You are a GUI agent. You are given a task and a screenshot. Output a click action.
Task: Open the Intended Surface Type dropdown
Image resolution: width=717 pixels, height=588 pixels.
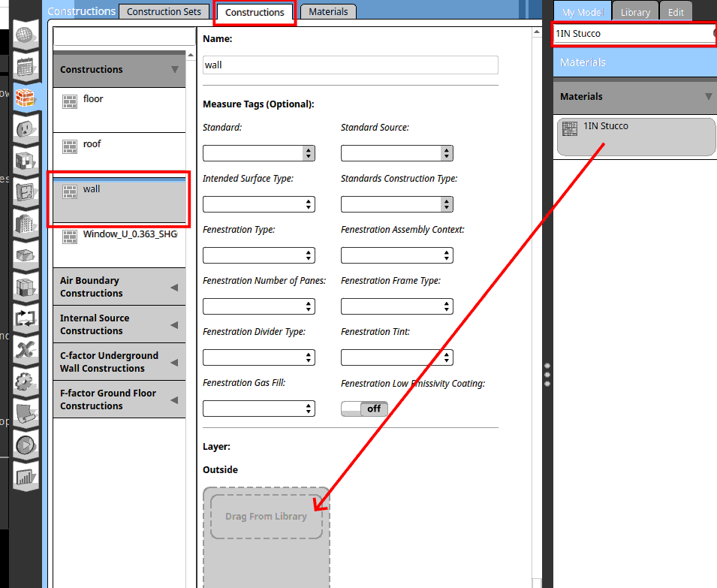258,204
